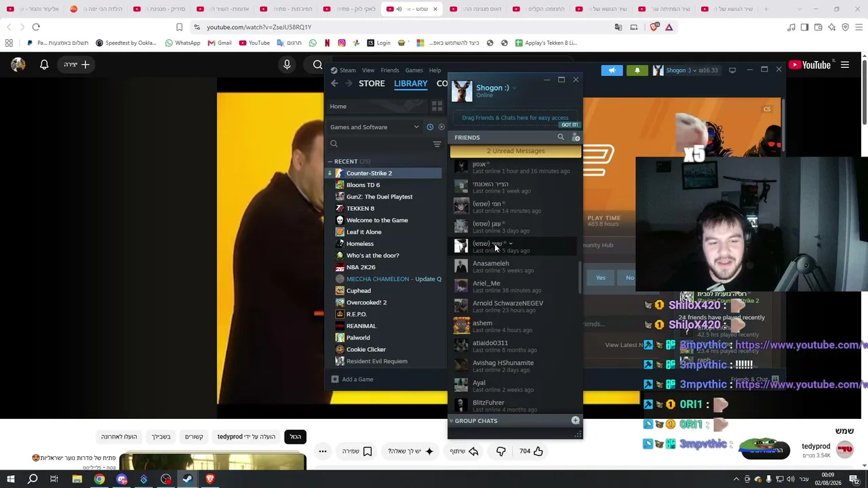Viewport: 868px width, 488px height.
Task: Collapse the Group Chats section
Action: point(452,421)
